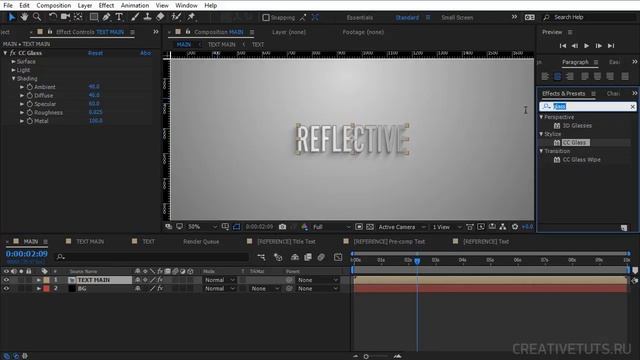
Task: Click the Reset Exposure icon
Action: click(515, 227)
